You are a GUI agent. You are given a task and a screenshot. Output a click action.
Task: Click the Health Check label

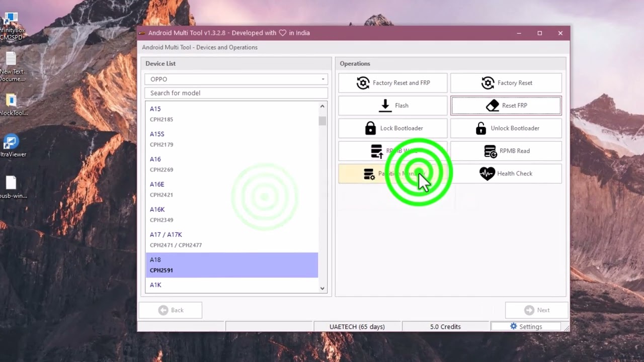pos(515,173)
